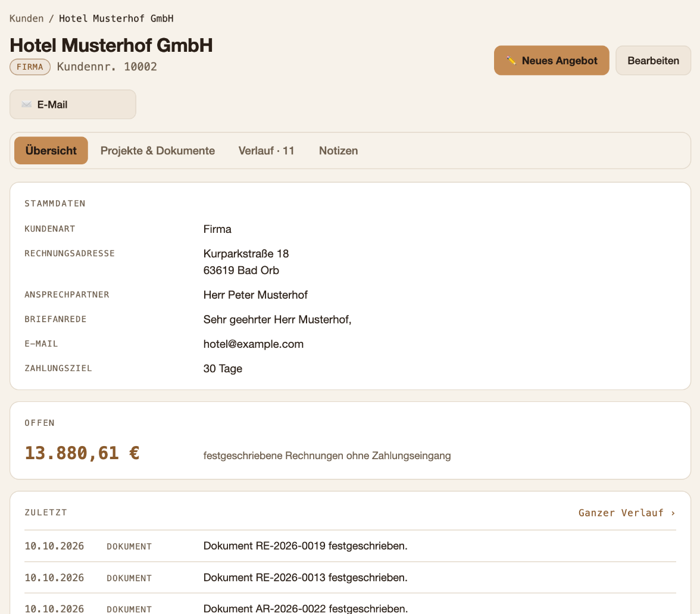This screenshot has height=614, width=700.
Task: Open the Bearbeiten edit button
Action: point(653,60)
